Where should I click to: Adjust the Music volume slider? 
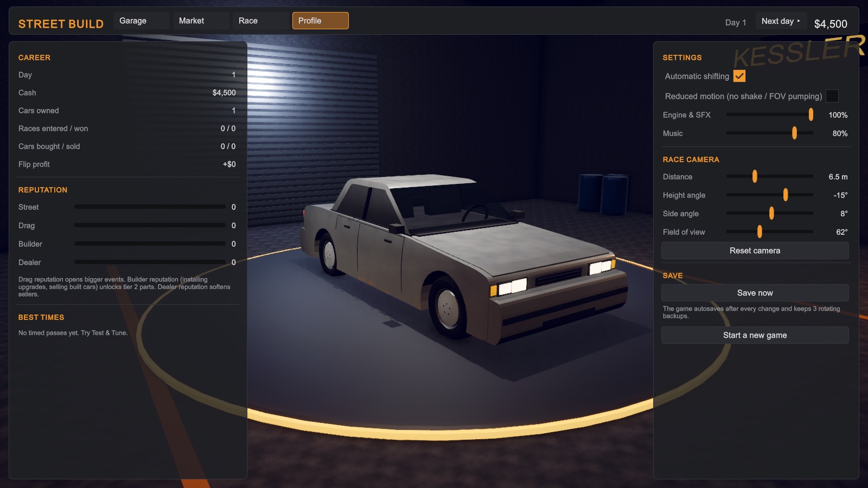(x=770, y=133)
